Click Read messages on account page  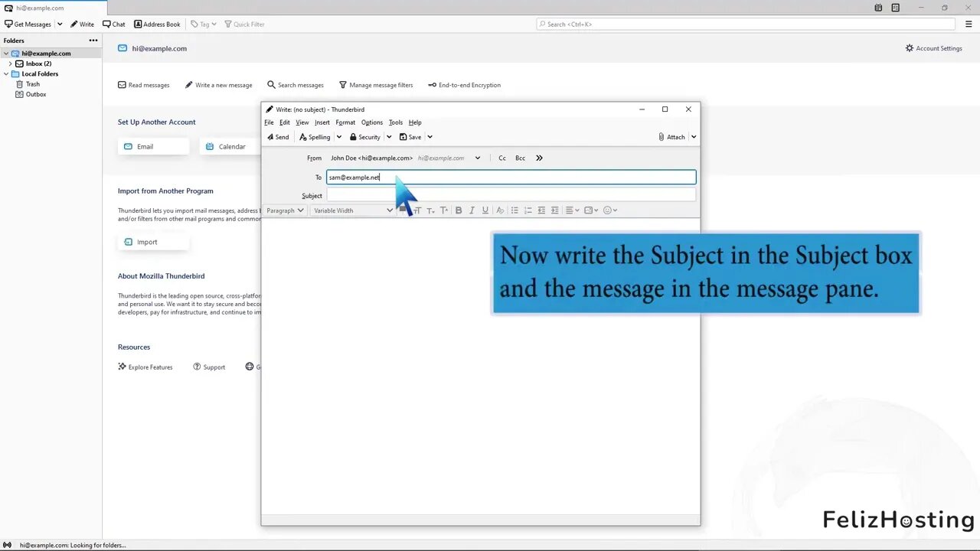[x=143, y=85]
